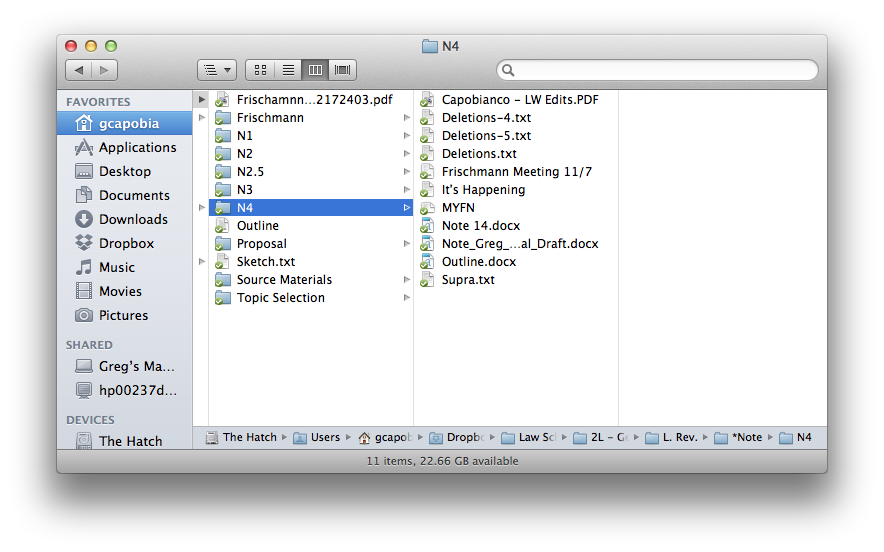Select Frischamnn...2172403.pdf file

(x=311, y=100)
